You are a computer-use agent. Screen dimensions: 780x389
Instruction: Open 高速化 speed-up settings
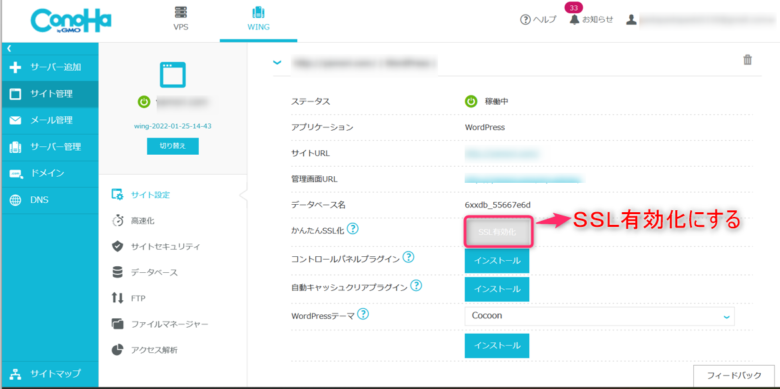(x=133, y=221)
